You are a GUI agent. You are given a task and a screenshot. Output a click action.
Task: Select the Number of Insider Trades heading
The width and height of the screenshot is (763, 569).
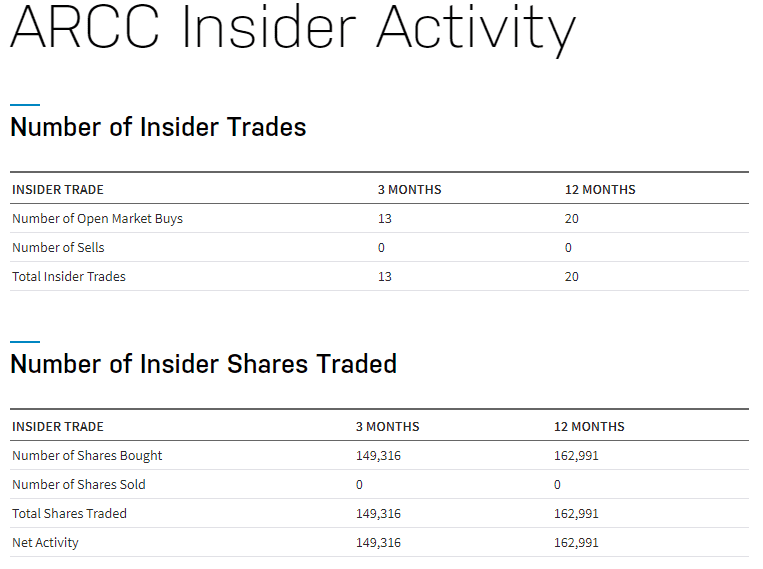[158, 128]
